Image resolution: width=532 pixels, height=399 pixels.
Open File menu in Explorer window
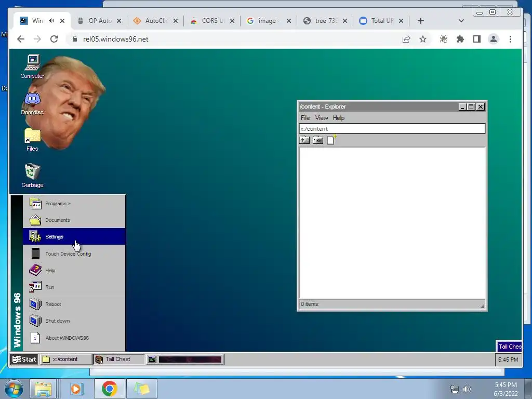click(x=305, y=118)
